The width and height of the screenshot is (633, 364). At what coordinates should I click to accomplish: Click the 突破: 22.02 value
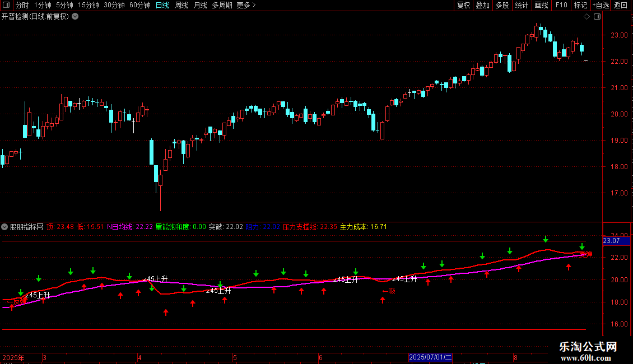tap(226, 227)
